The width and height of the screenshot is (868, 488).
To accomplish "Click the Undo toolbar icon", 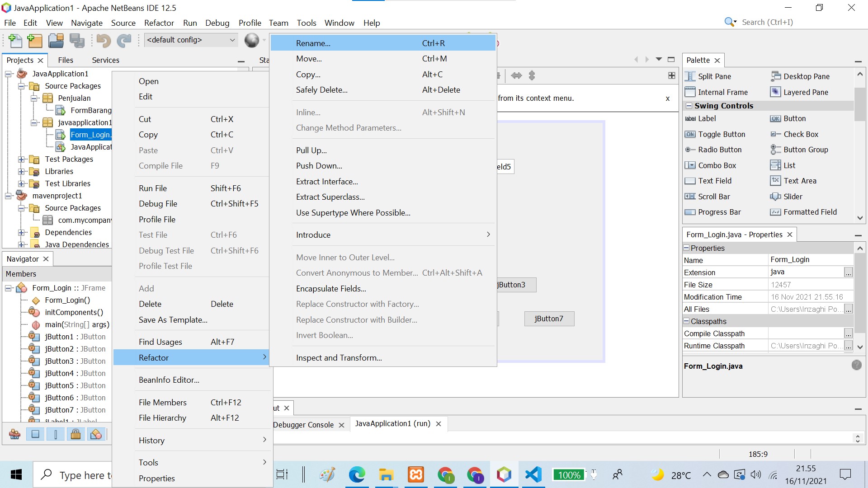I will (x=103, y=41).
